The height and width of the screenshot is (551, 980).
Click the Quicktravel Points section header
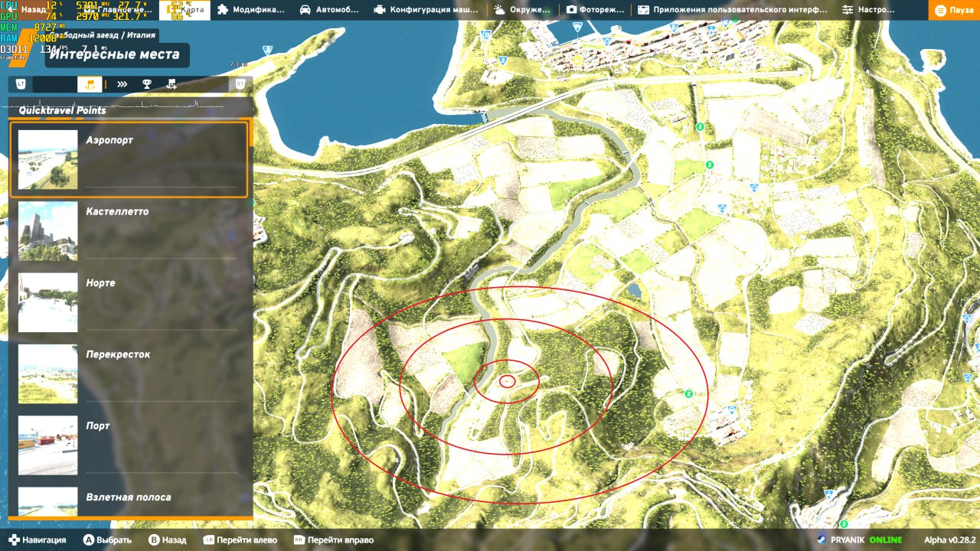click(x=63, y=110)
